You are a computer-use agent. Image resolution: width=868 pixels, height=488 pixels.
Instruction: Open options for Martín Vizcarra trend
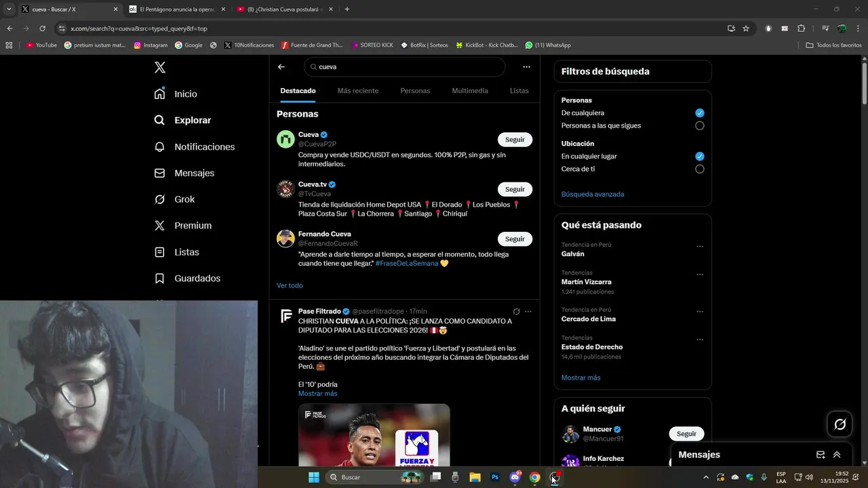700,274
